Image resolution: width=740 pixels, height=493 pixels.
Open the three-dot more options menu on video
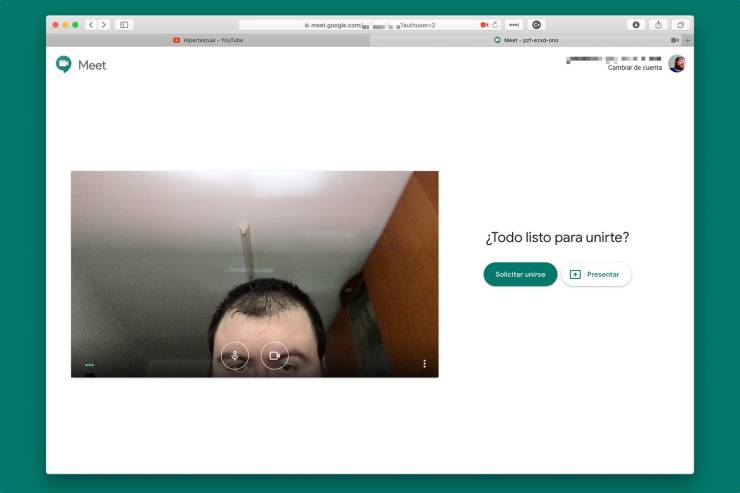coord(424,364)
